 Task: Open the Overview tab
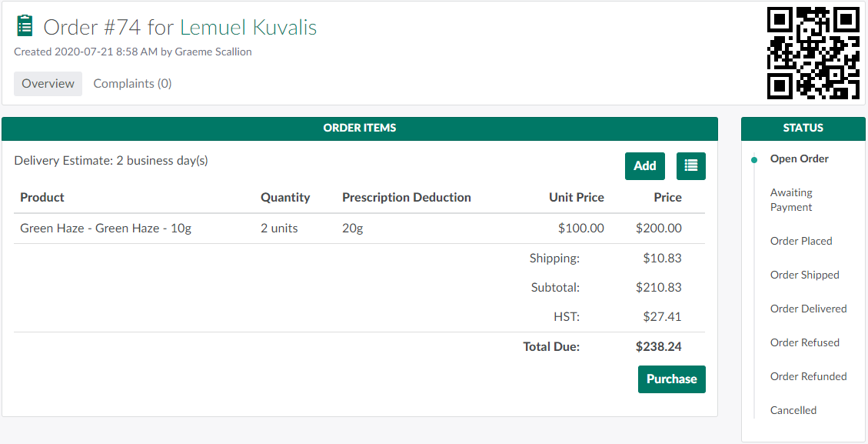point(48,84)
